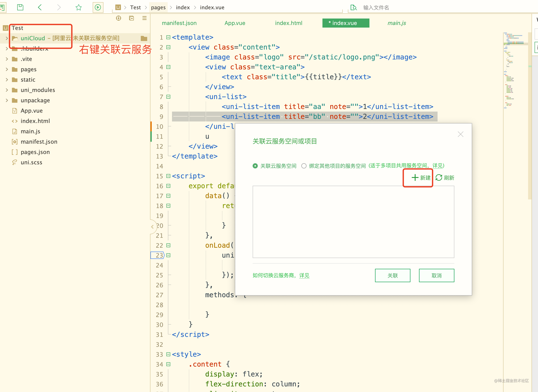
Task: Click the file search magnifier icon
Action: (353, 8)
